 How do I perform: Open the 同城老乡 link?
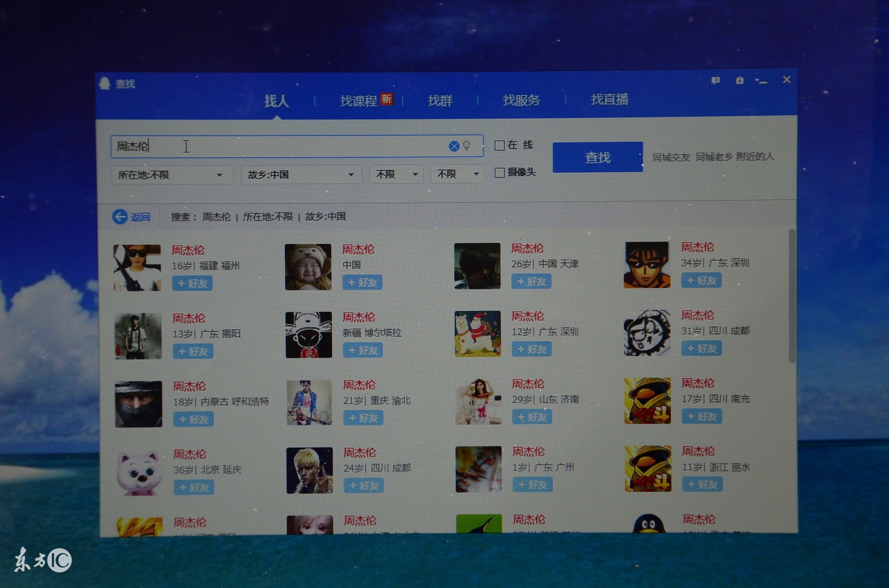[x=714, y=157]
